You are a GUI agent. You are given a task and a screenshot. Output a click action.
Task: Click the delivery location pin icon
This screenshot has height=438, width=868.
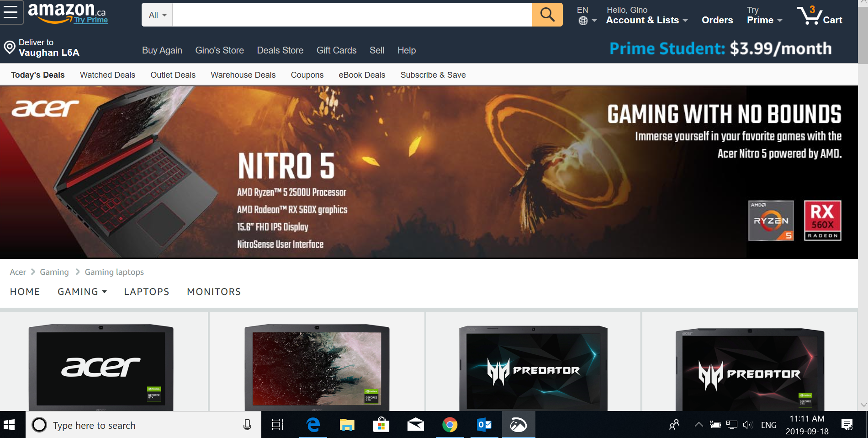pos(10,48)
